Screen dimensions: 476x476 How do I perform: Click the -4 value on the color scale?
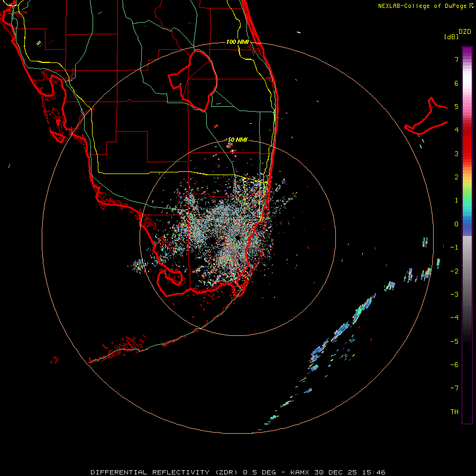pyautogui.click(x=454, y=317)
